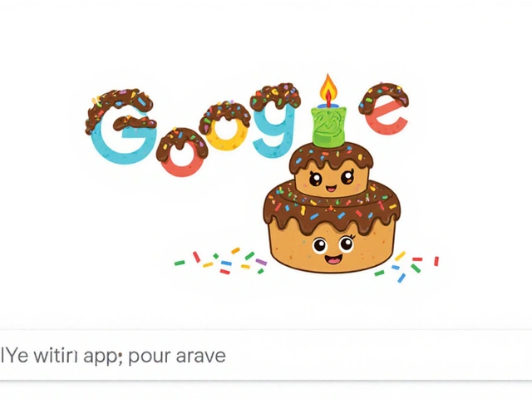This screenshot has width=532, height=399.
Task: Click chocolate frosting dripping on bottom cake tier
Action: coord(332,210)
